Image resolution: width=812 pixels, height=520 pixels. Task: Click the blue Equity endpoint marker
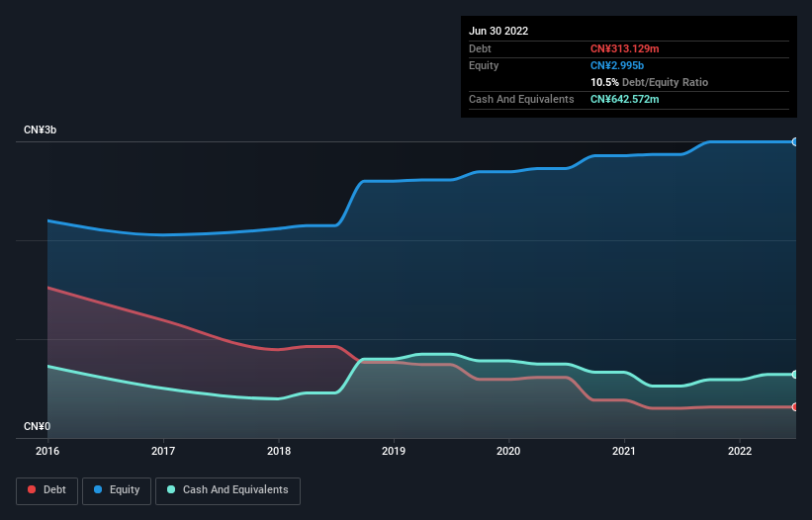[x=795, y=141]
